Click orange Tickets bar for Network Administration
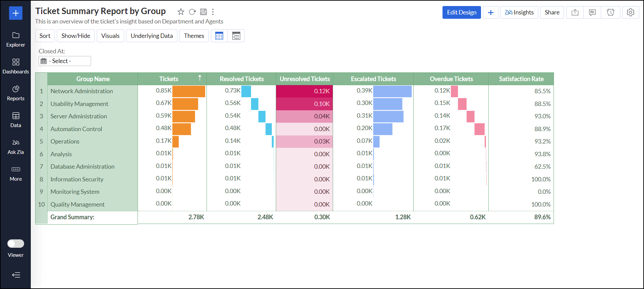Image resolution: width=644 pixels, height=289 pixels. [188, 91]
